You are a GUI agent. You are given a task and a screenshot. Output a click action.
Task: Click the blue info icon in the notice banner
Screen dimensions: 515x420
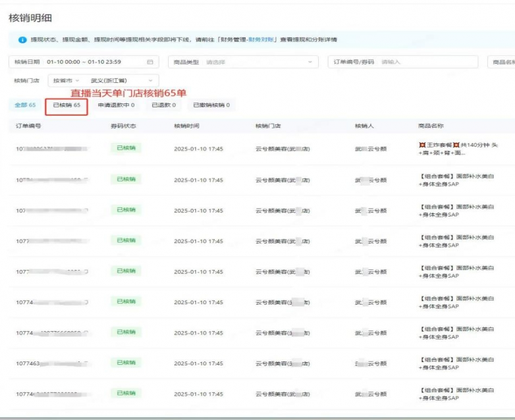24,39
